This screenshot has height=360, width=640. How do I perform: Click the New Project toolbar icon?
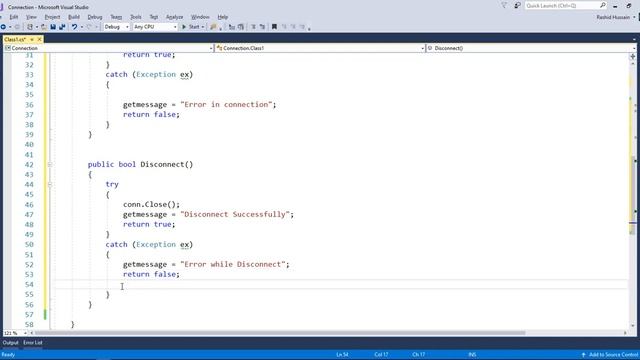pos(30,27)
